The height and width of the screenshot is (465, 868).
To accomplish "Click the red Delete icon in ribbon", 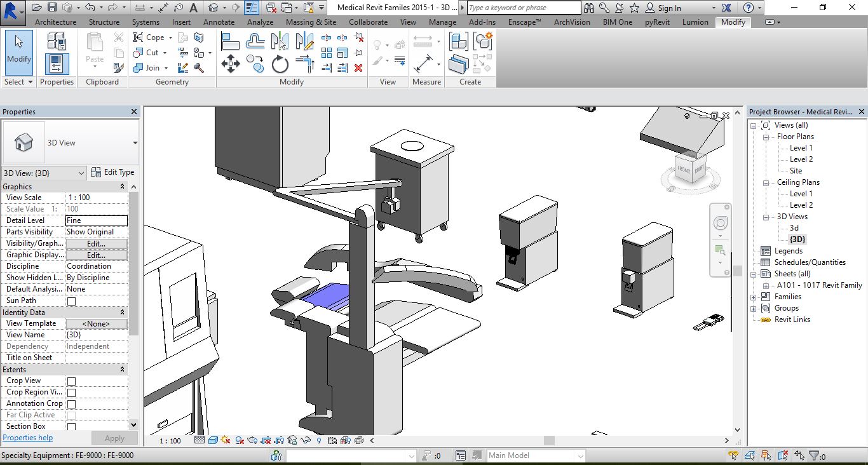I will (x=358, y=68).
